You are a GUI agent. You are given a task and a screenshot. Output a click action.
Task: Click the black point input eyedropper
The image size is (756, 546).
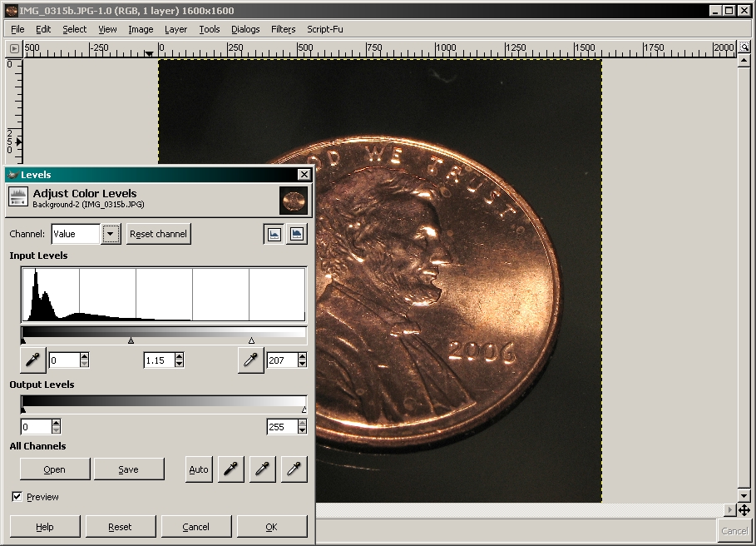pos(33,360)
